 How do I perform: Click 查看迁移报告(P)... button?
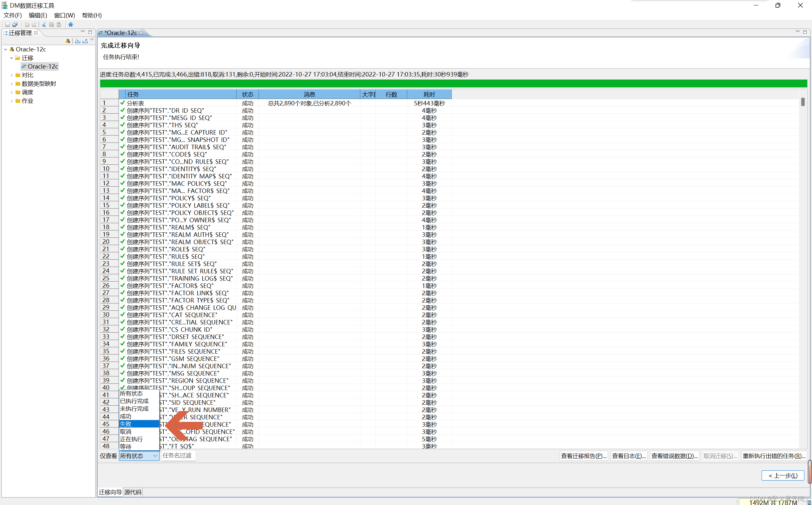point(583,456)
